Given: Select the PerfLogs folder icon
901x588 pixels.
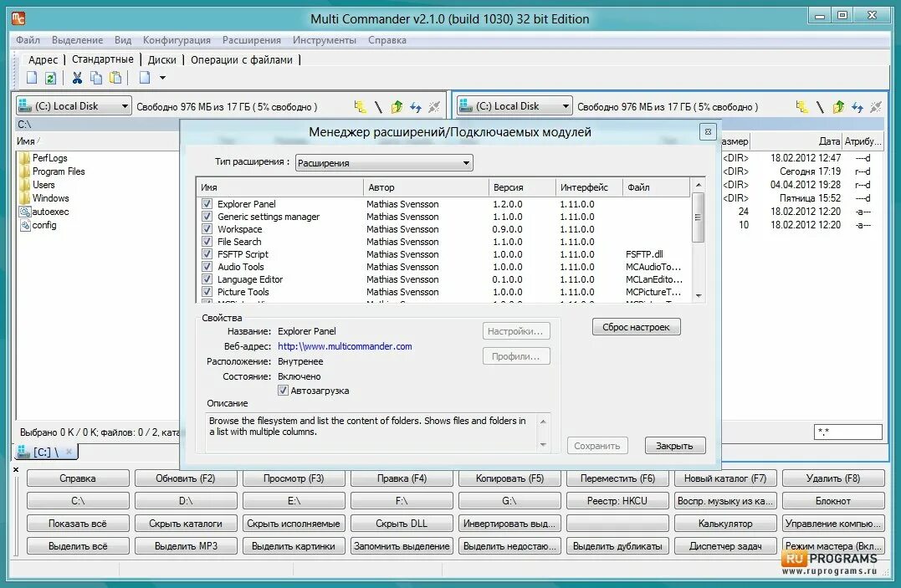Looking at the screenshot, I should coord(25,158).
